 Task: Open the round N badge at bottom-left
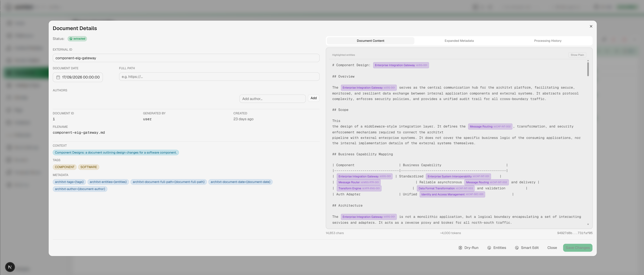point(10,267)
